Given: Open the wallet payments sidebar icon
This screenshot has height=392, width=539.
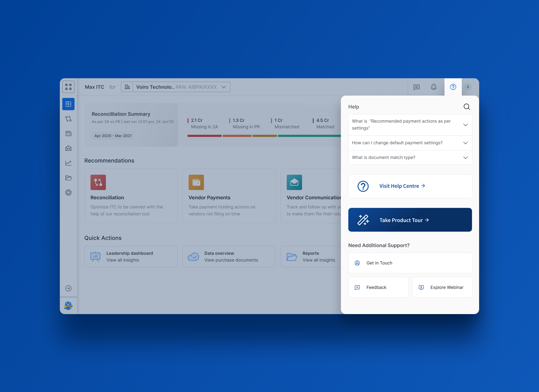Looking at the screenshot, I should pyautogui.click(x=68, y=134).
